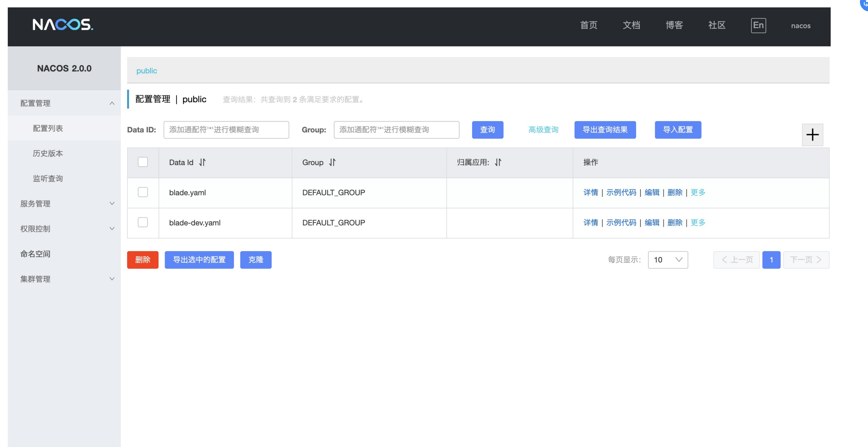Open 示例代码 for blade.yaml

[621, 192]
